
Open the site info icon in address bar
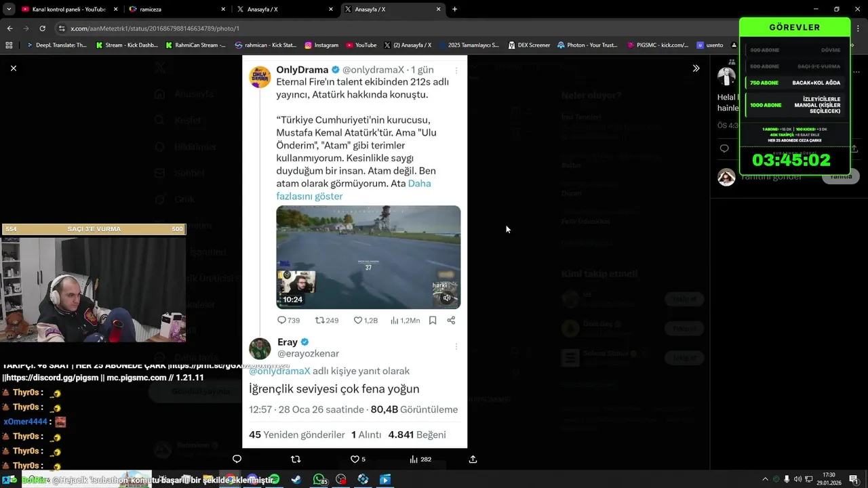(62, 28)
